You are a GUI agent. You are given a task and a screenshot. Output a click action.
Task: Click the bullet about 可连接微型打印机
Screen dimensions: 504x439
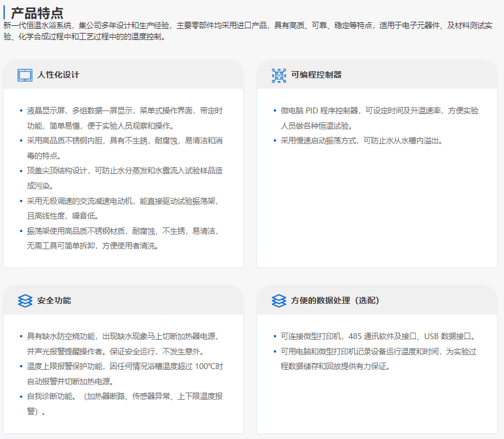click(x=377, y=336)
